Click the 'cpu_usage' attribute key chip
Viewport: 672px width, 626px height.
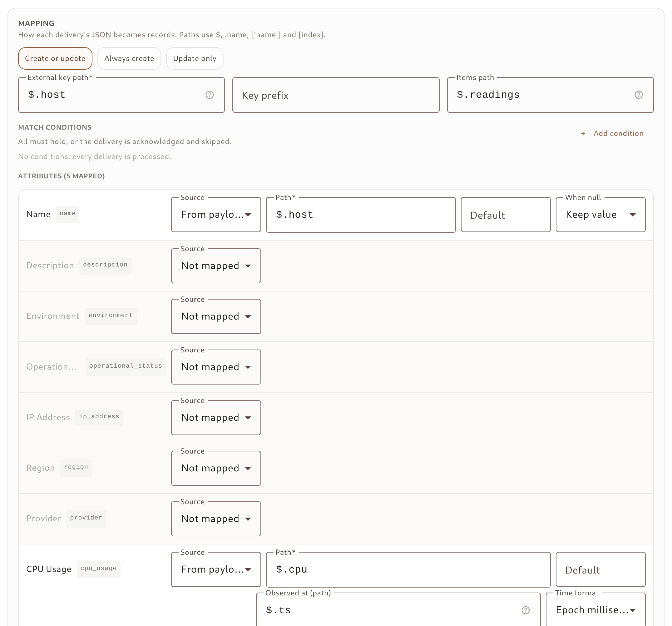(x=99, y=569)
